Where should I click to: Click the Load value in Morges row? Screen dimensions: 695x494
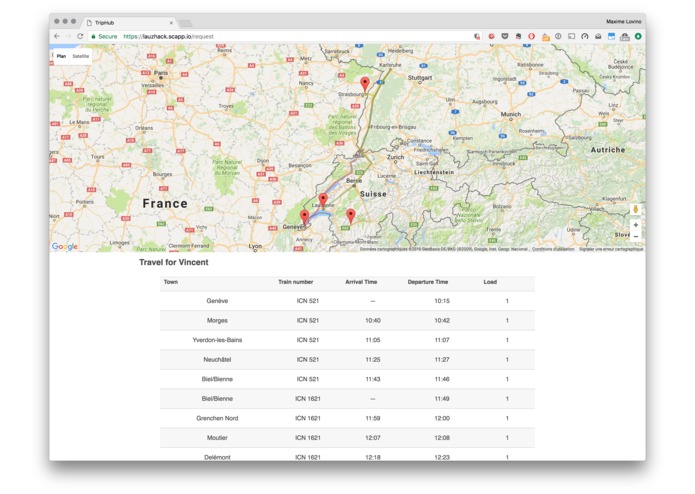coord(507,320)
